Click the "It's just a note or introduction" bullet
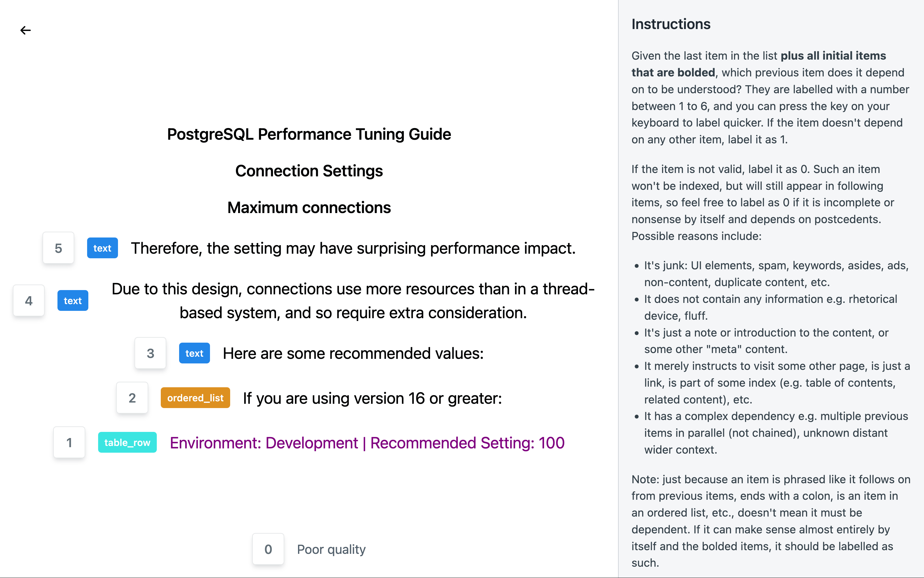Image resolution: width=924 pixels, height=578 pixels. pos(767,341)
